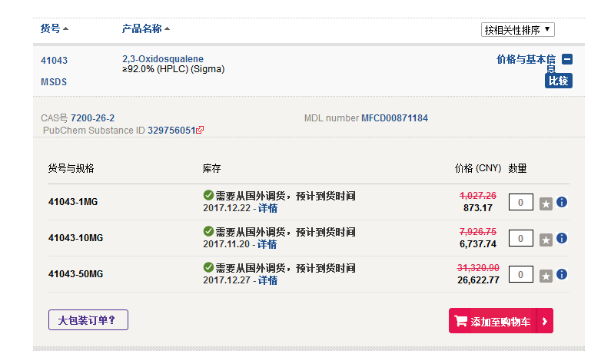Open info icon for 41043-1MG row
Viewport: 611px width, 364px height.
[562, 203]
